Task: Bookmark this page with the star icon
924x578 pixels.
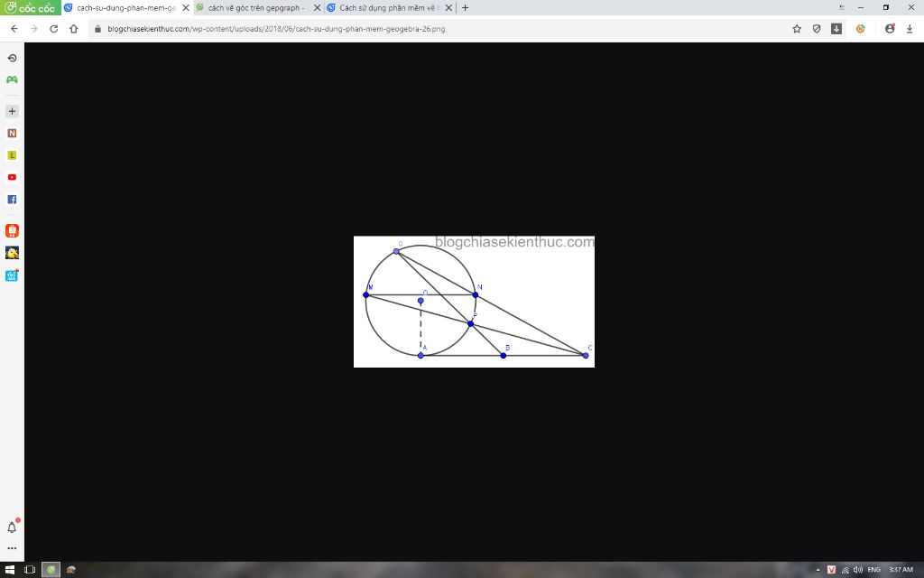Action: tap(797, 28)
